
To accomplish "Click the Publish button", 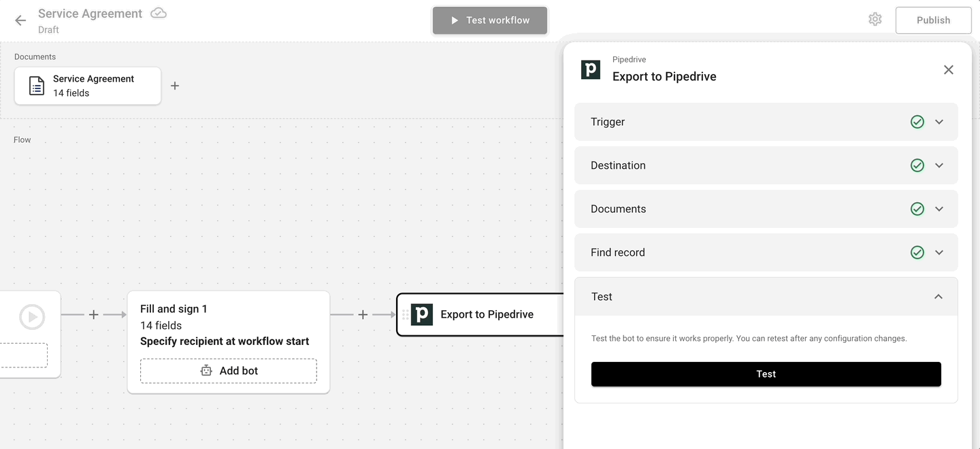I will [933, 20].
